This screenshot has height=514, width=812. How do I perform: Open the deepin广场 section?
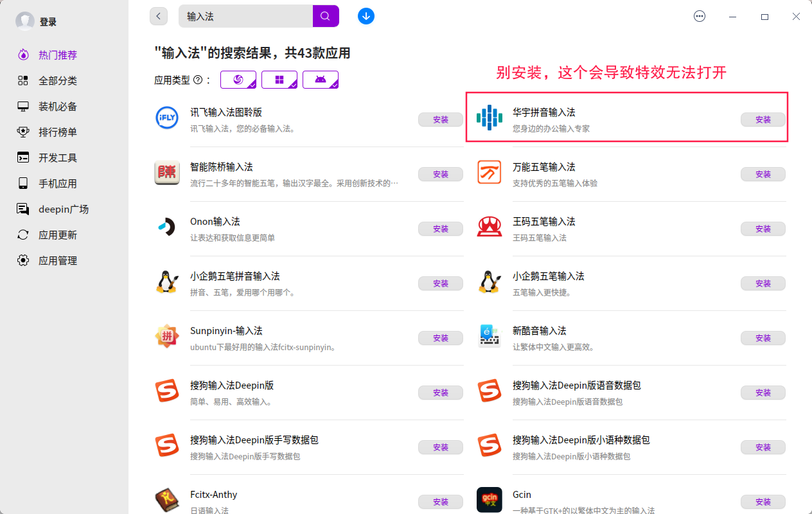[24, 209]
